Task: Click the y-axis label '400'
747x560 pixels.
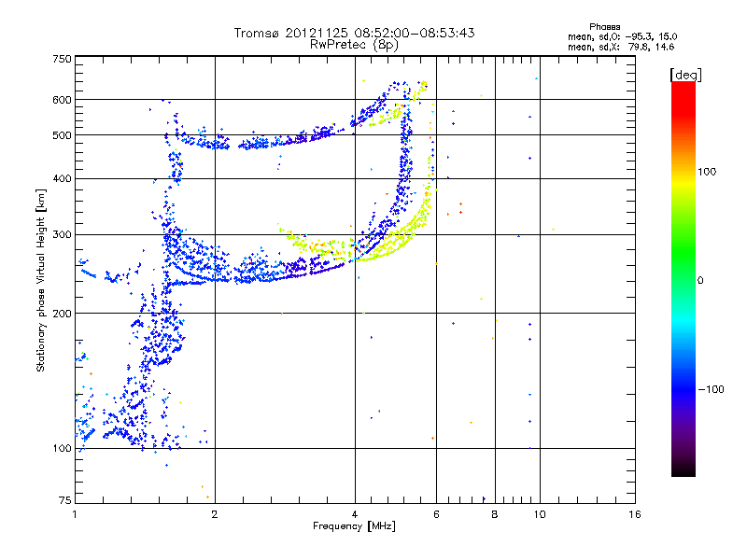Action: [62, 178]
